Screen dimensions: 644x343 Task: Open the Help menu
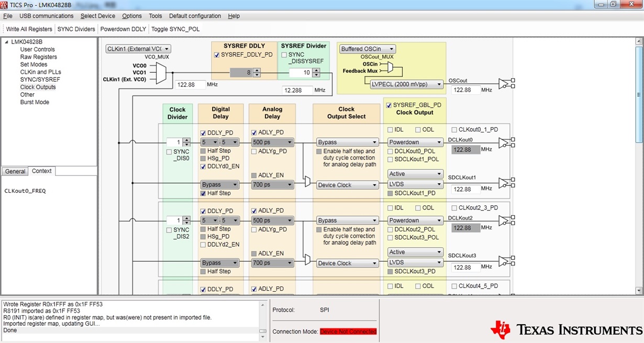pyautogui.click(x=234, y=16)
